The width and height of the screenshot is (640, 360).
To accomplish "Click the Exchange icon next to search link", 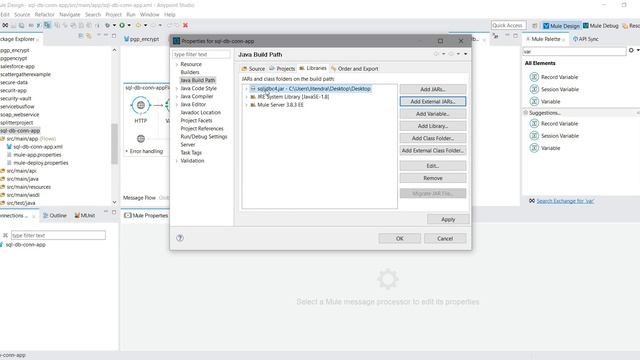I will [531, 201].
